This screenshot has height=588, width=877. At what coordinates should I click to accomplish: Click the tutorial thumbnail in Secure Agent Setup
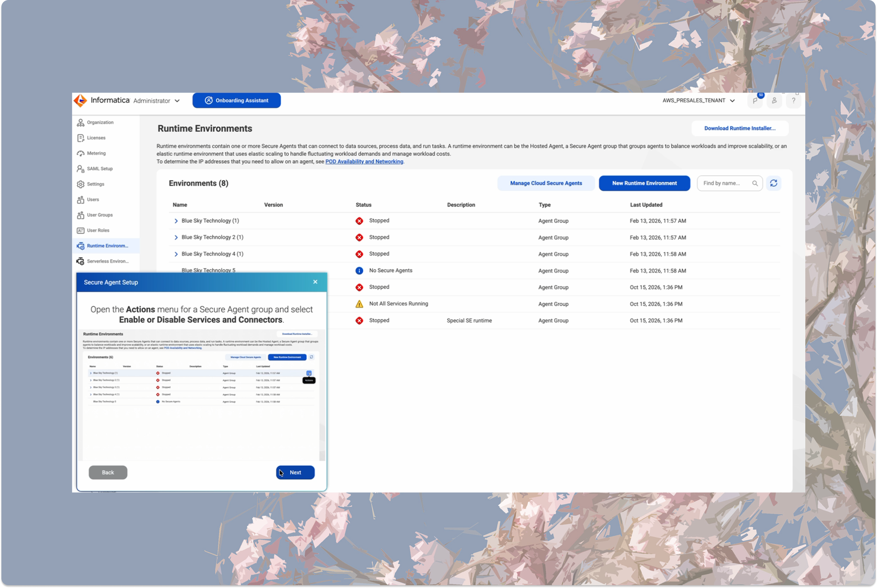tap(201, 395)
